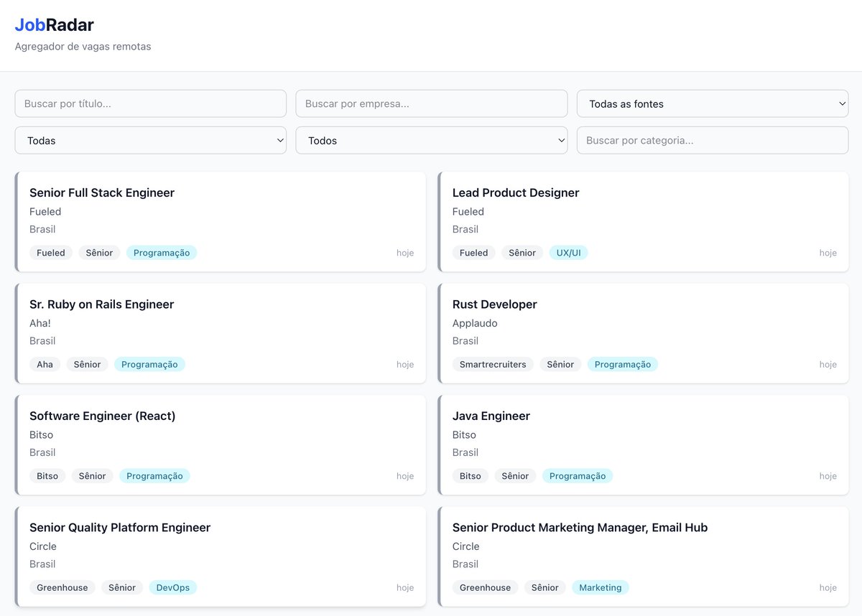Viewport: 862px width, 616px height.
Task: Click Programação tag on Software Engineer (React)
Action: [154, 476]
